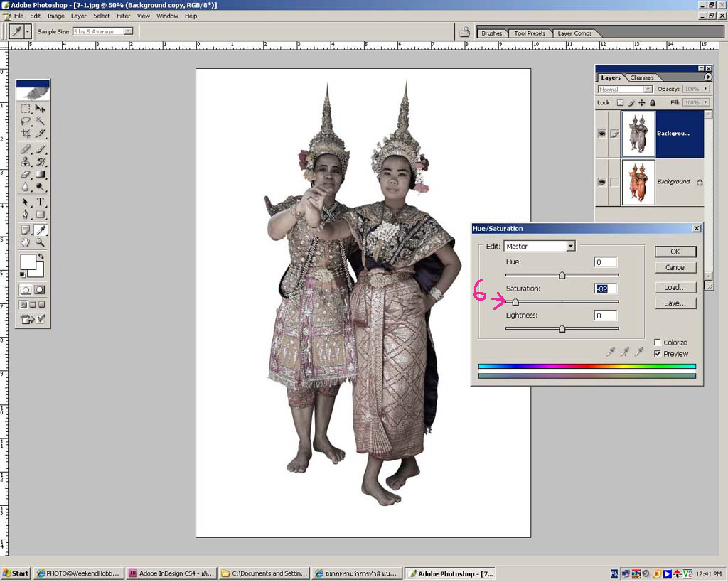Open the Filter menu

[x=124, y=16]
